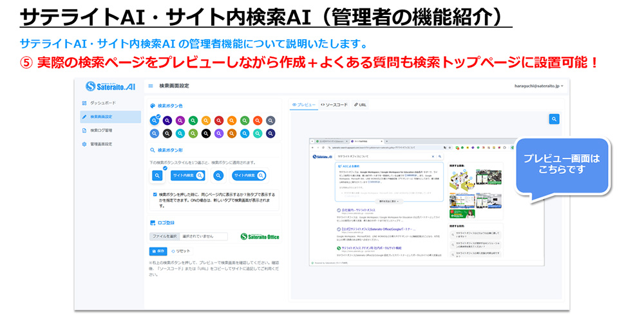Click the 保存 save button
Screen dimensions: 644x317
[158, 251]
